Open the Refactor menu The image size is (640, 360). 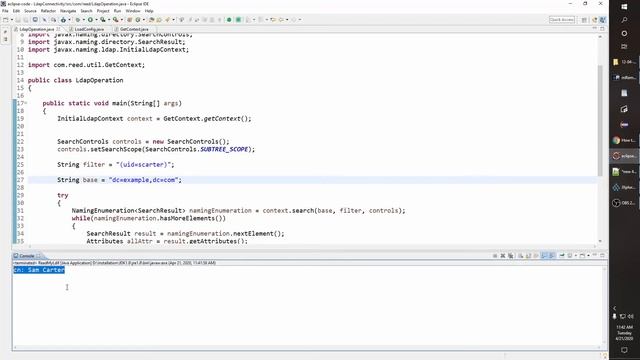tap(48, 11)
